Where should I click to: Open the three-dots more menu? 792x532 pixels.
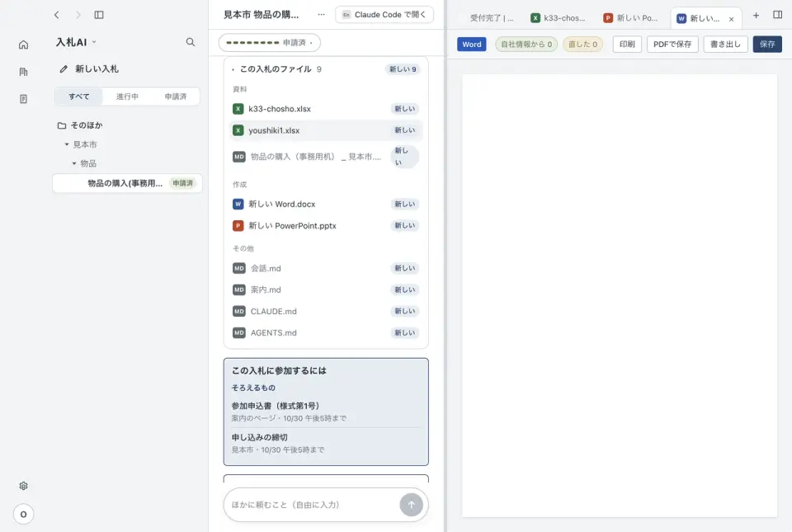pos(321,15)
